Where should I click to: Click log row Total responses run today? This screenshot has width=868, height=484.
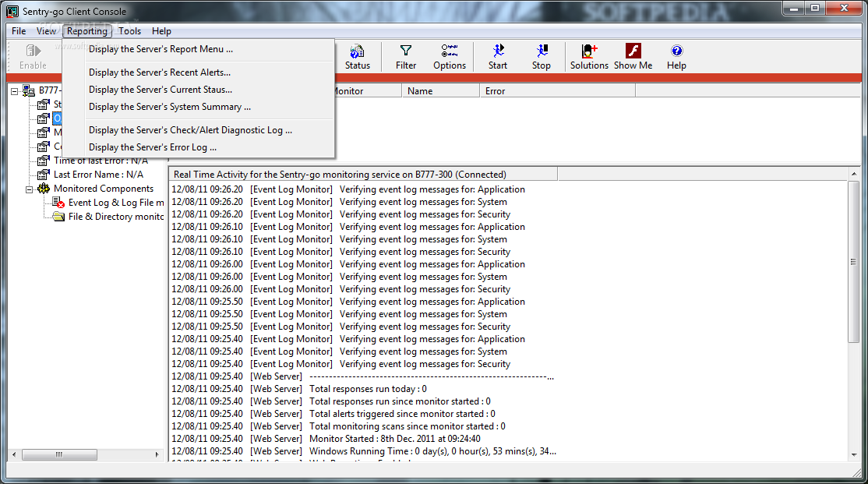(299, 389)
